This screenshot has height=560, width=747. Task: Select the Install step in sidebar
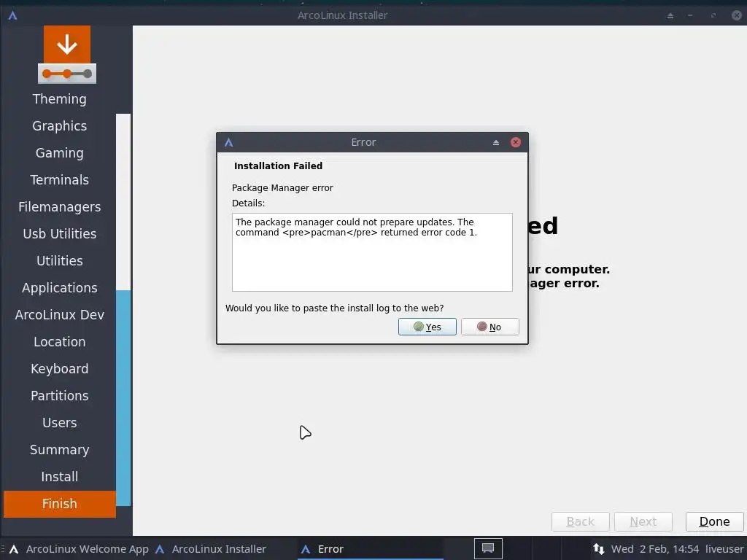[x=60, y=477]
